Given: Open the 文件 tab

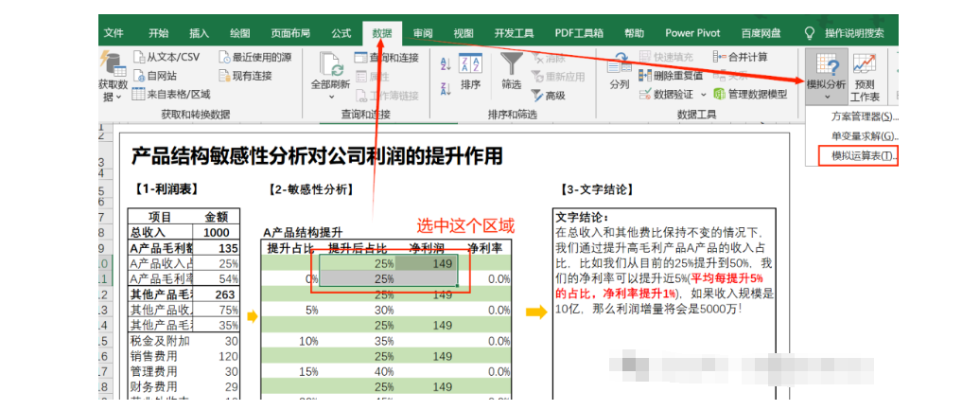Looking at the screenshot, I should pyautogui.click(x=114, y=33).
